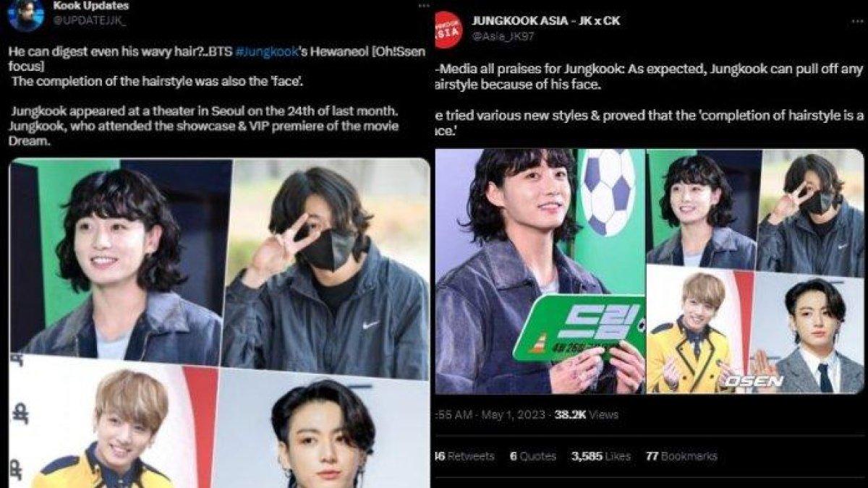View the 3,585 Likes list

[x=601, y=456]
